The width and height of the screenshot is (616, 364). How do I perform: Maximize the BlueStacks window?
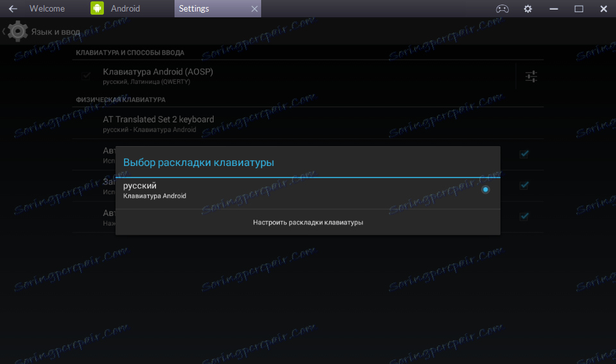[x=579, y=8]
